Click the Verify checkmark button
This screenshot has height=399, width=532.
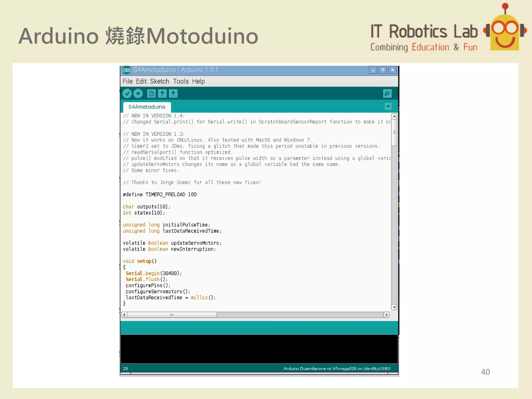(127, 93)
